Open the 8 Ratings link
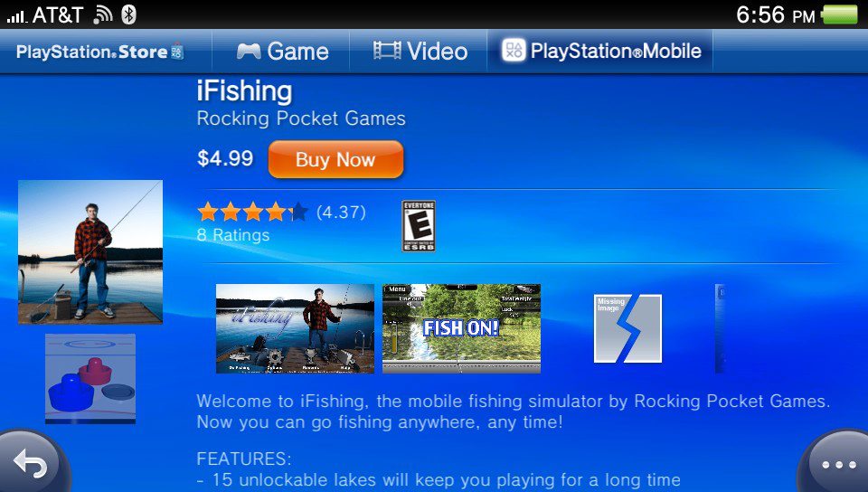868x492 pixels. pos(233,235)
